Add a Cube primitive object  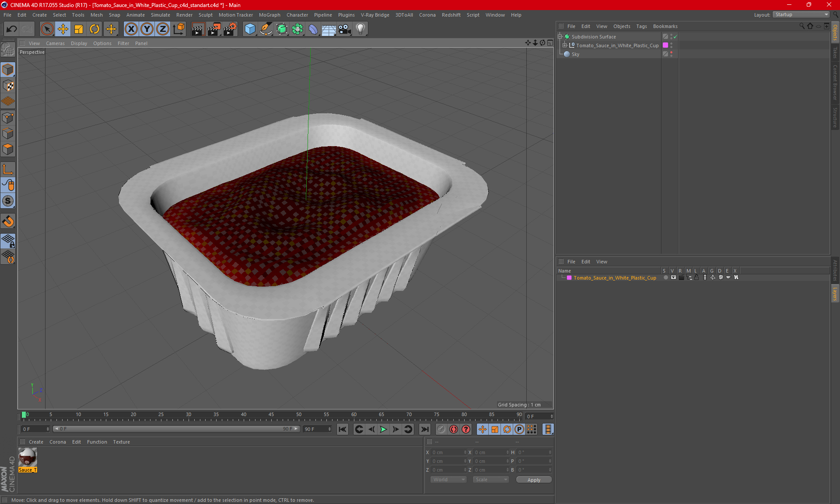pyautogui.click(x=250, y=29)
